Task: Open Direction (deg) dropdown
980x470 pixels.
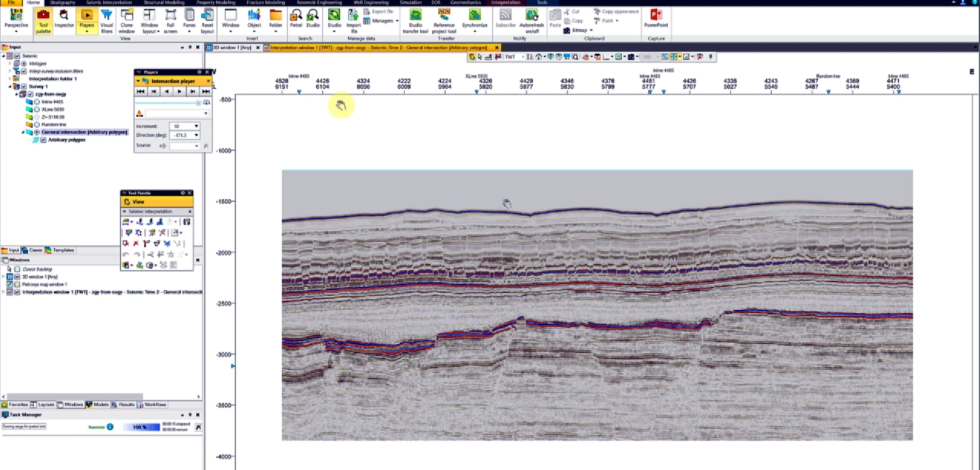Action: point(196,135)
